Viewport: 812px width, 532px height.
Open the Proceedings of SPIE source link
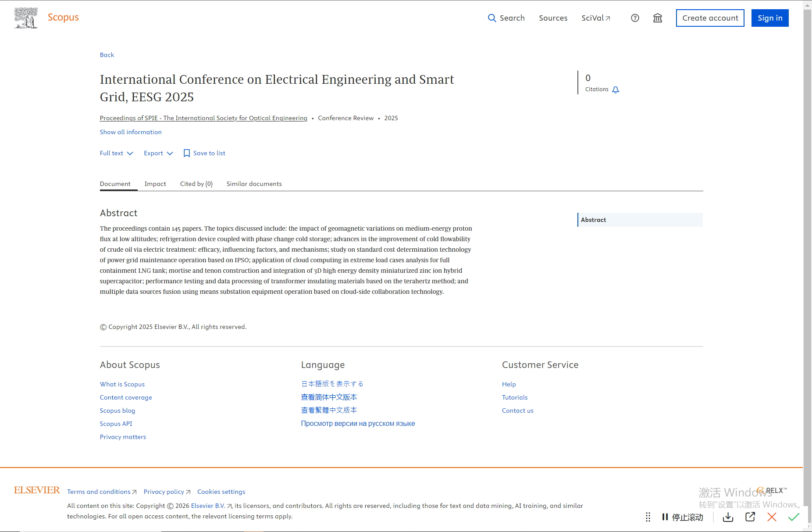tap(203, 118)
